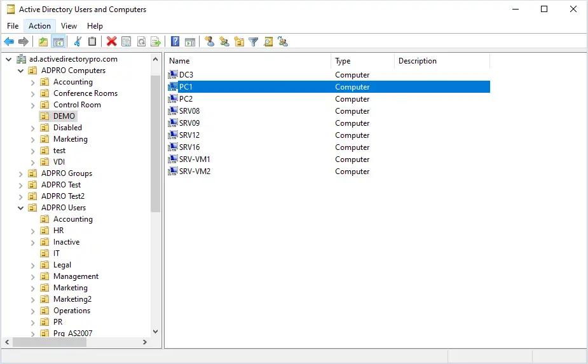Select the PC1 computer name
Viewport: 588px width, 364px height.
click(x=186, y=86)
